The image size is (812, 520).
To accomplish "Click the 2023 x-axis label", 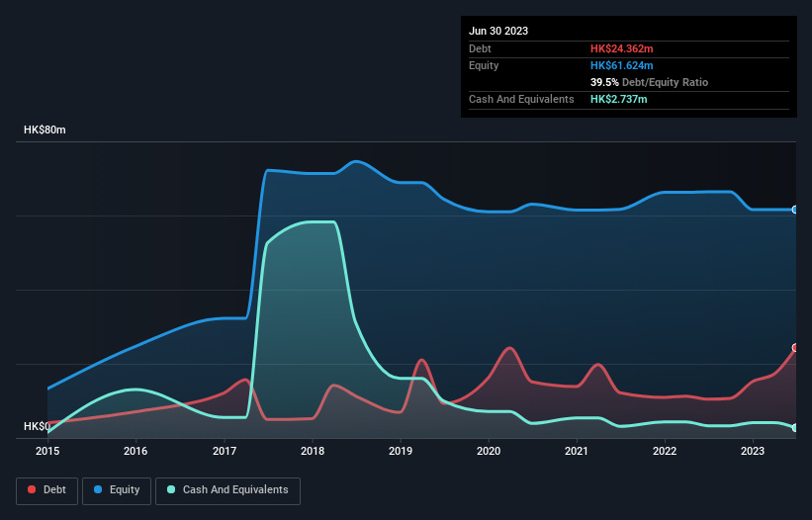I will [753, 451].
